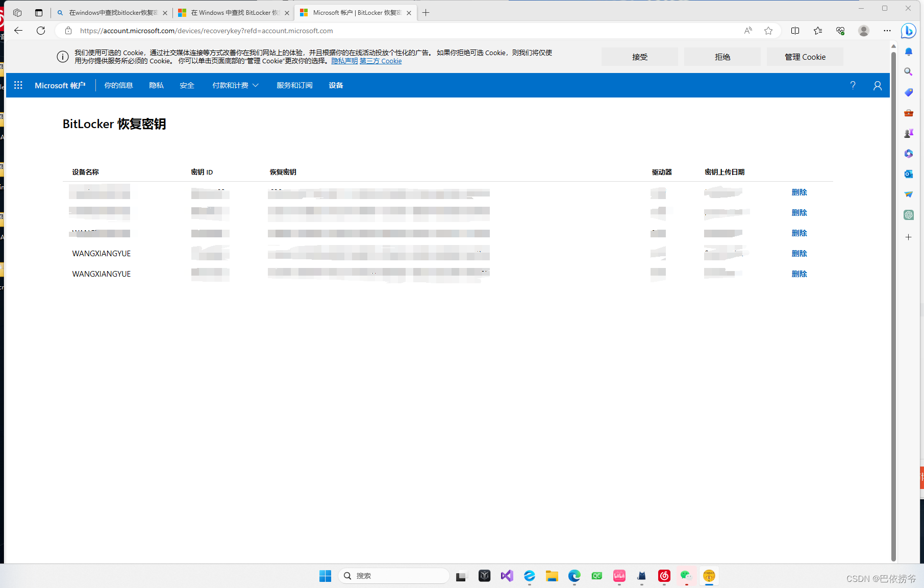Open Edge settings and more menu
Screen dimensions: 924x588
887,31
